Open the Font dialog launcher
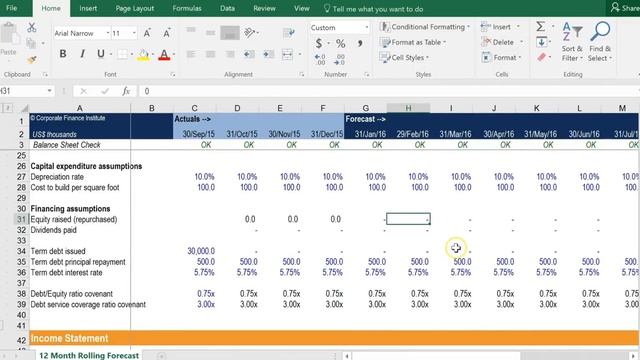Image resolution: width=640 pixels, height=360 pixels. (173, 75)
